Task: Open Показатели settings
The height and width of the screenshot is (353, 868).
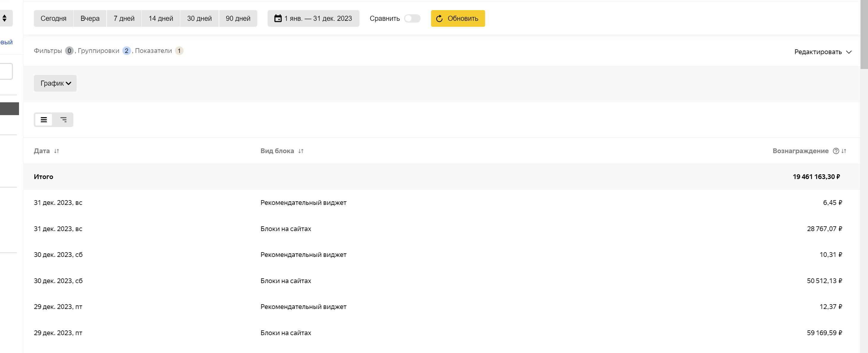Action: pyautogui.click(x=153, y=51)
